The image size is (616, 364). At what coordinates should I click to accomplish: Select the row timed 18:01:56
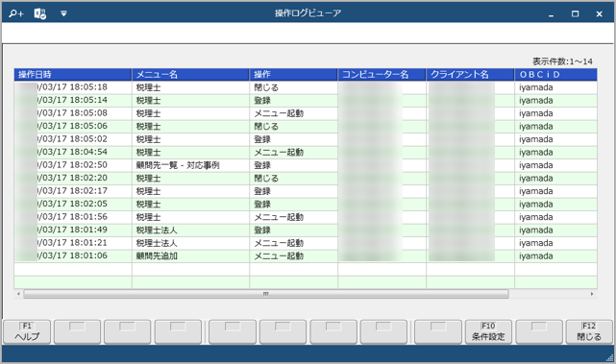[306, 217]
